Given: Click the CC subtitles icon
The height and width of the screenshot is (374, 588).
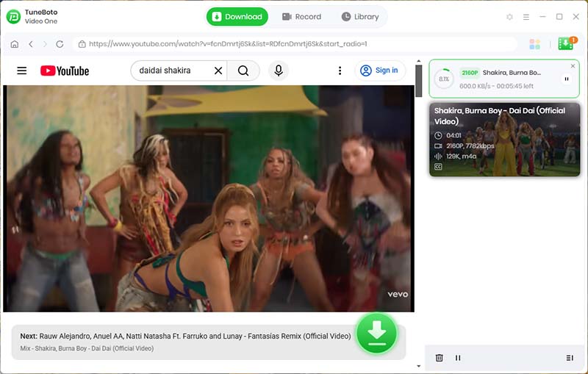Looking at the screenshot, I should (438, 167).
